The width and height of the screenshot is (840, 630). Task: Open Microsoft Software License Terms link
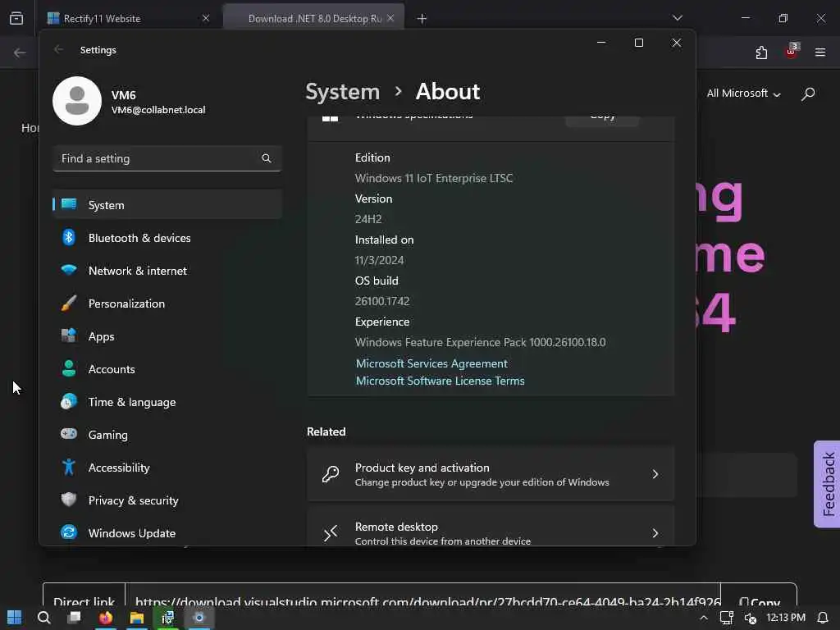441,381
